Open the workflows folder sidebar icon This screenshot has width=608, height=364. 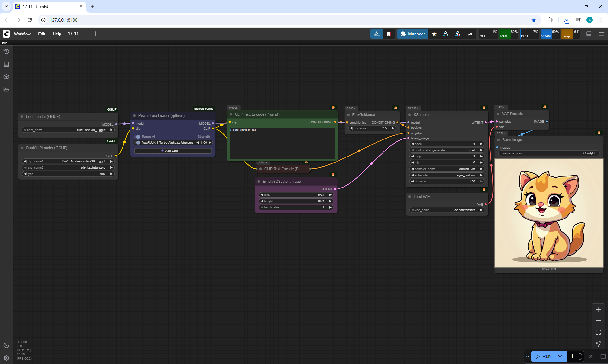point(6,89)
